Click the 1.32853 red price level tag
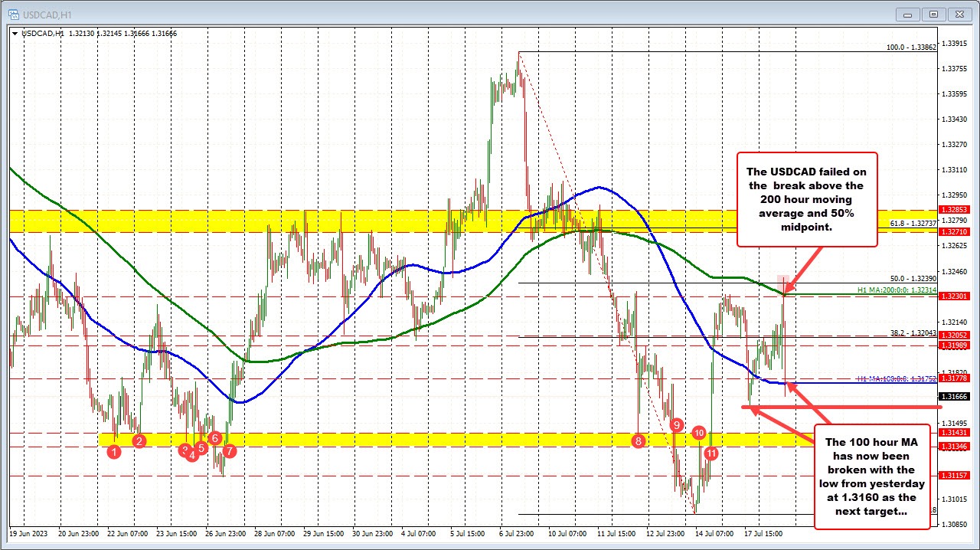Viewport: 980px width, 550px height. [x=952, y=209]
